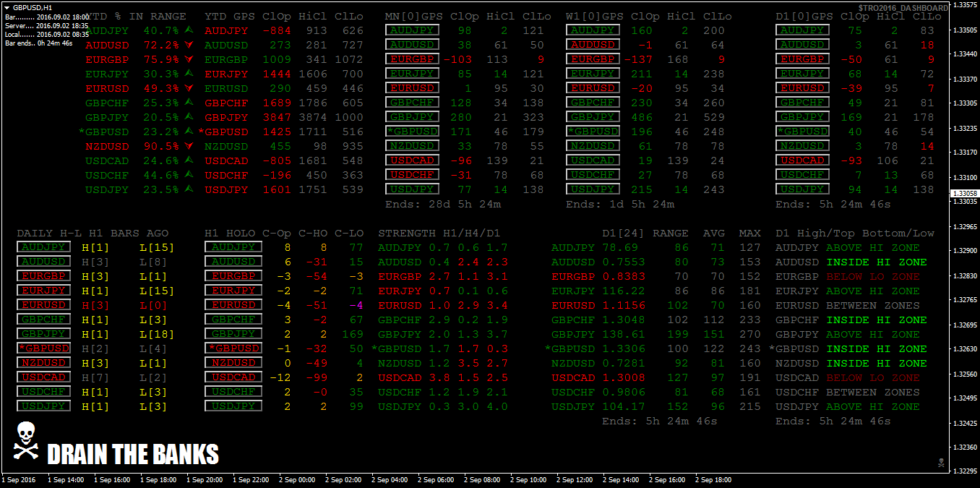Click the green up arrow beside USDCHF 44.6%
This screenshot has width=980, height=488.
point(189,174)
